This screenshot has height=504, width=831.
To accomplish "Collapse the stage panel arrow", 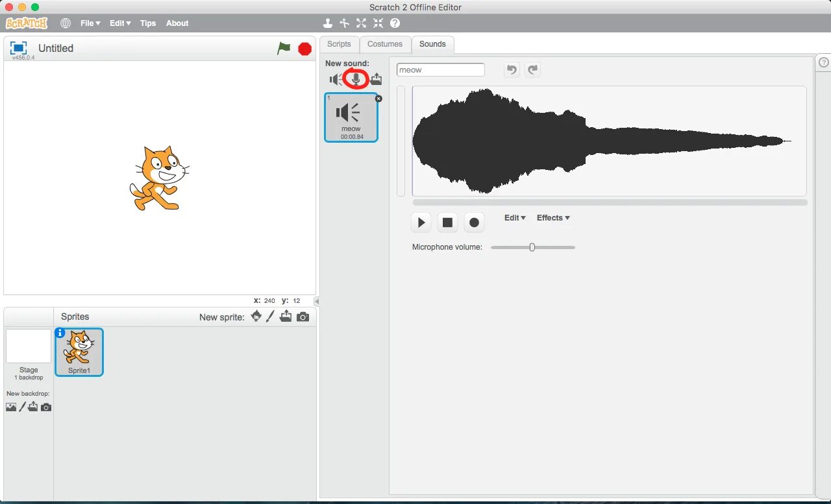I will point(317,301).
